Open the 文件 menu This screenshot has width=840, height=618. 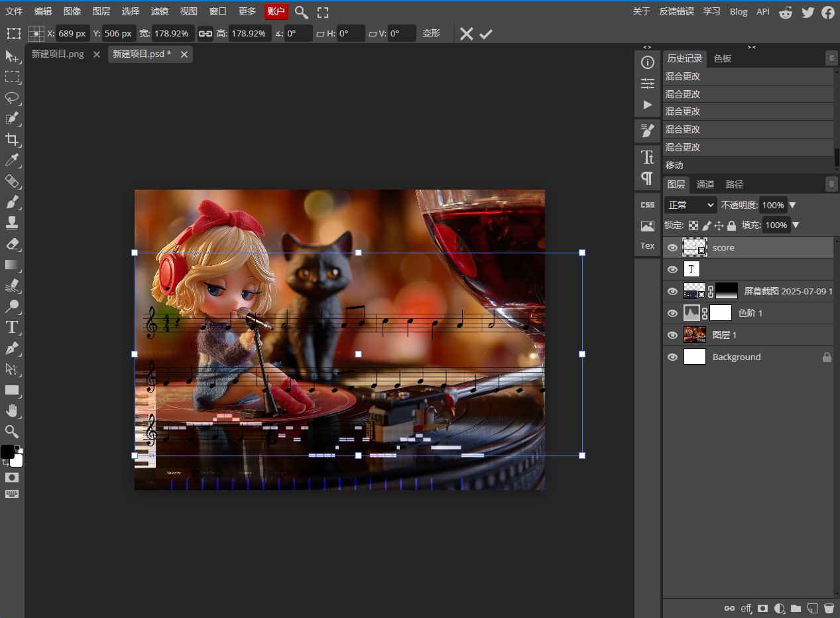[14, 12]
